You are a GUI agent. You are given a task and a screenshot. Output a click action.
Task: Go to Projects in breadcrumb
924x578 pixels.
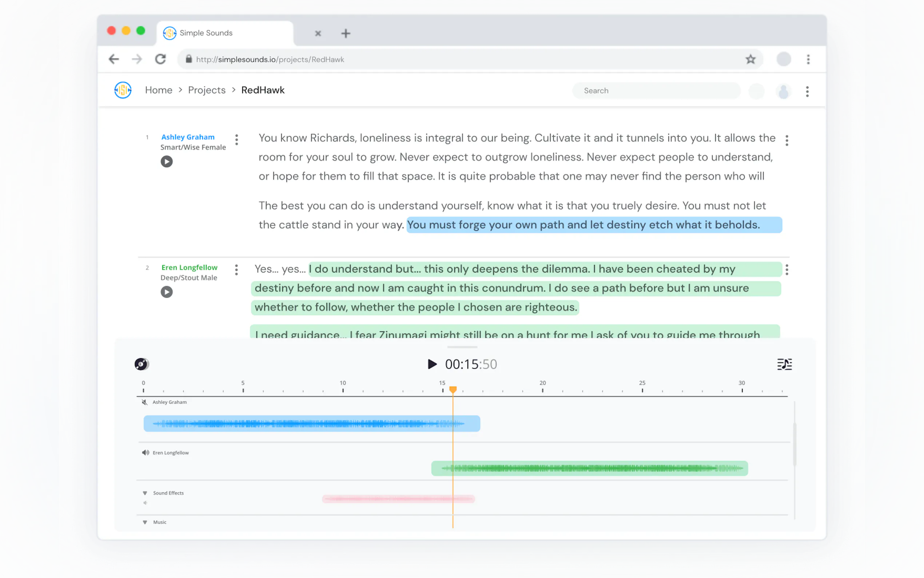click(x=207, y=90)
